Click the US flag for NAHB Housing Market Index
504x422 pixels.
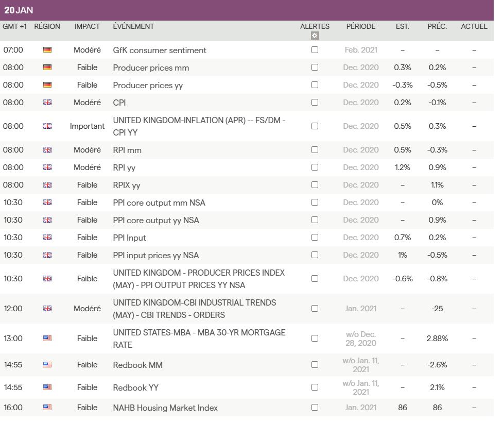47,408
